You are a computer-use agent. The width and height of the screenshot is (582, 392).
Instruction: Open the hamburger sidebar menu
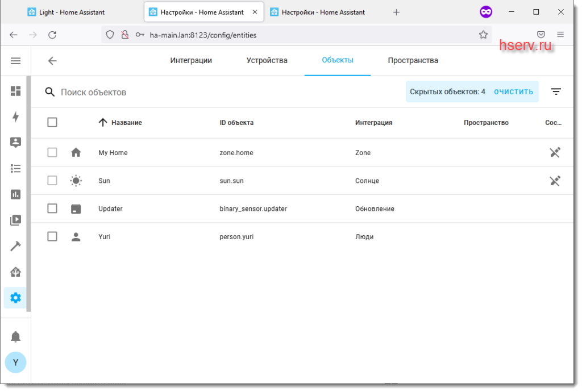[x=16, y=61]
